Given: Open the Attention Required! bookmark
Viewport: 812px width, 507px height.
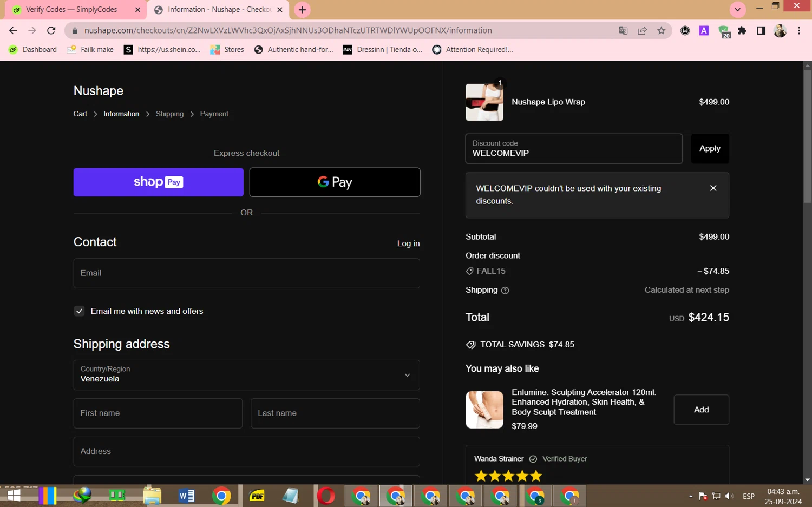Looking at the screenshot, I should [473, 50].
